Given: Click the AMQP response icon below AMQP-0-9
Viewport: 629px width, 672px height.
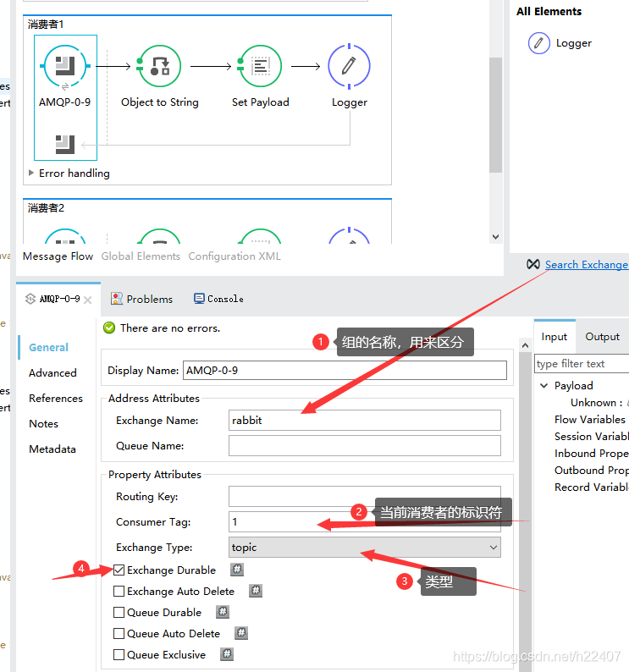Looking at the screenshot, I should click(65, 145).
